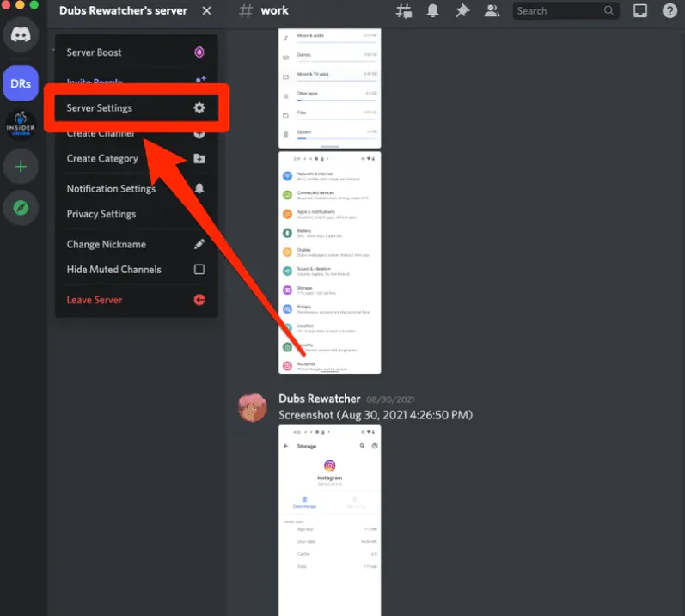Select Server Boost menu item
This screenshot has height=616, width=685.
pyautogui.click(x=137, y=52)
